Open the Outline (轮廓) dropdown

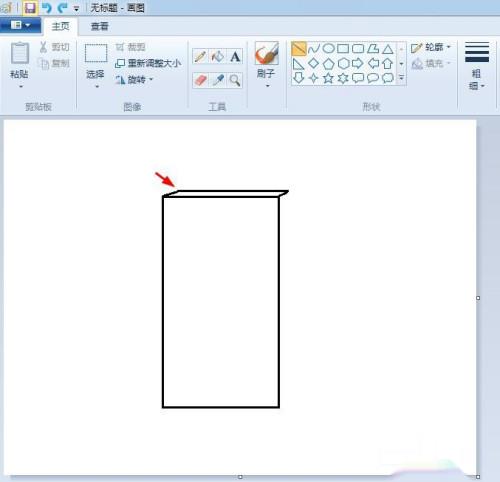pyautogui.click(x=431, y=47)
